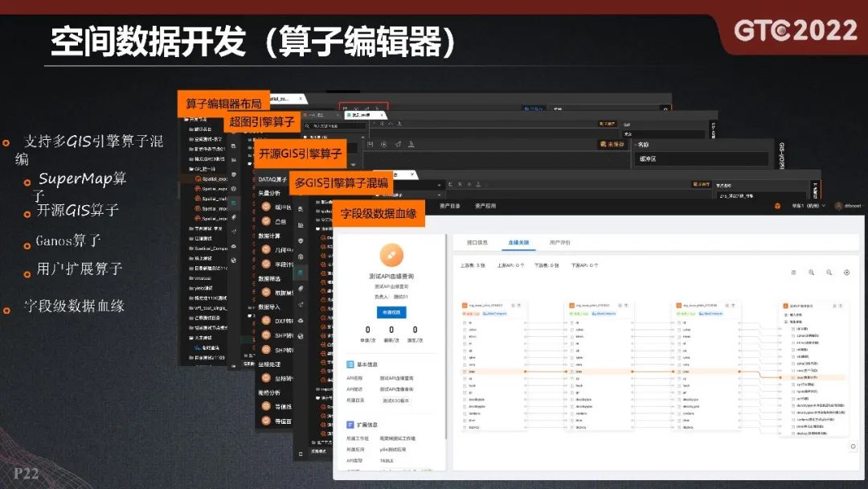Click the 等值面 operator icon under 栅格分析

pyautogui.click(x=266, y=421)
